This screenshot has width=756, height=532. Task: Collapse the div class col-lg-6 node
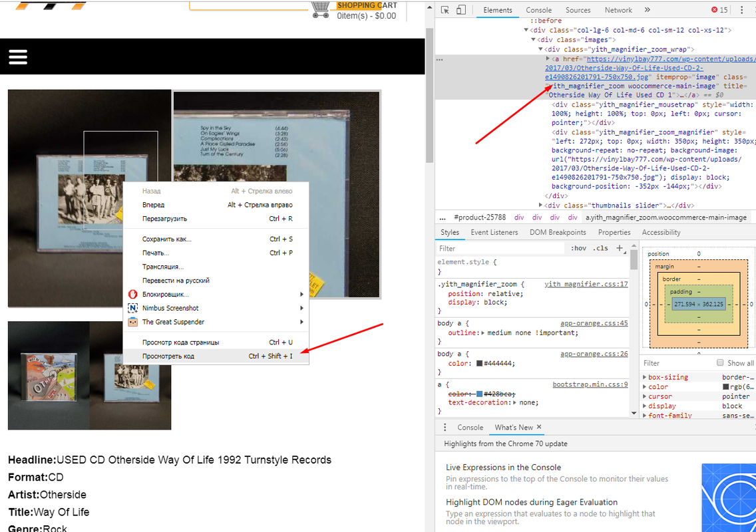[526, 30]
